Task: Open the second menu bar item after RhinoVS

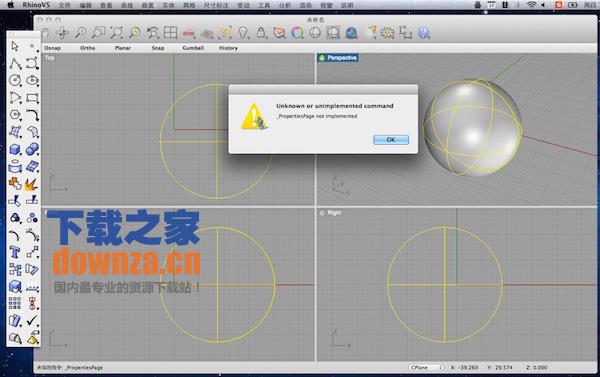Action: click(x=85, y=5)
